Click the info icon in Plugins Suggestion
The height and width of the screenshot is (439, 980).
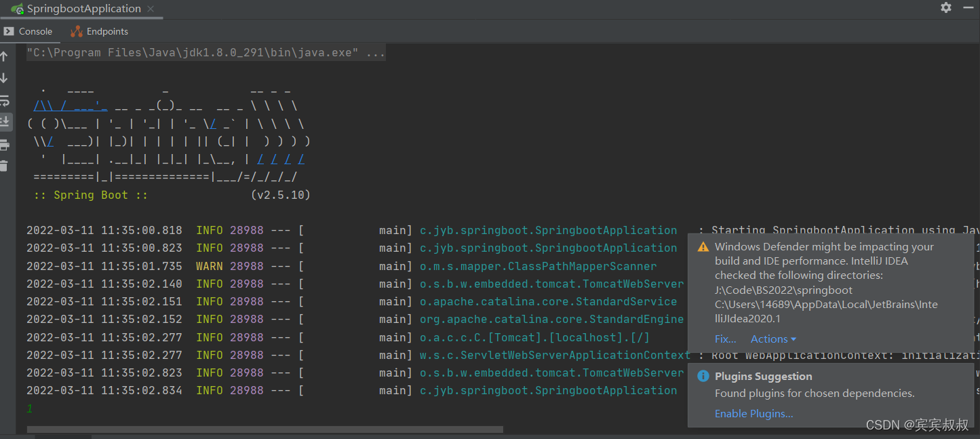(x=703, y=376)
